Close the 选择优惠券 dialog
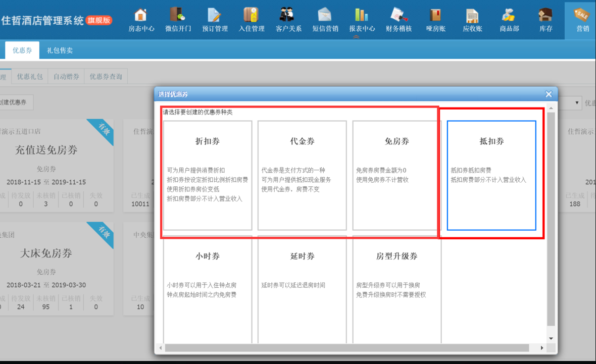The height and width of the screenshot is (364, 596). (549, 94)
